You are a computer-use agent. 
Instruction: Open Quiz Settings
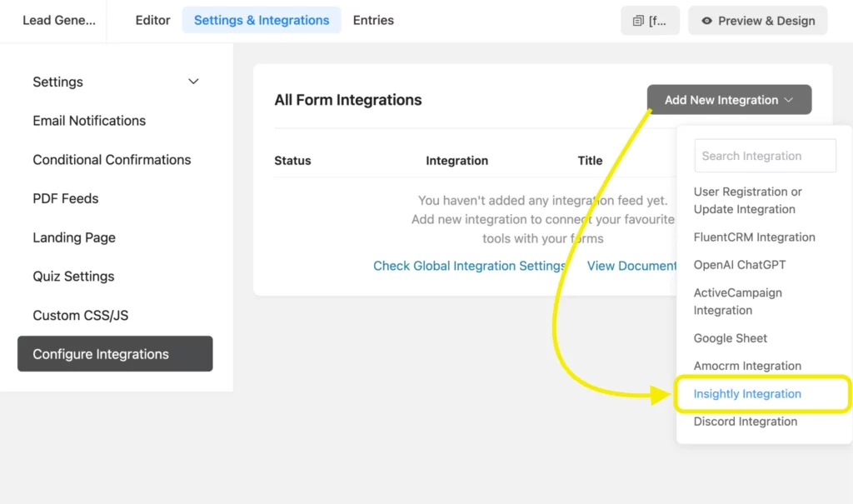[x=72, y=276]
